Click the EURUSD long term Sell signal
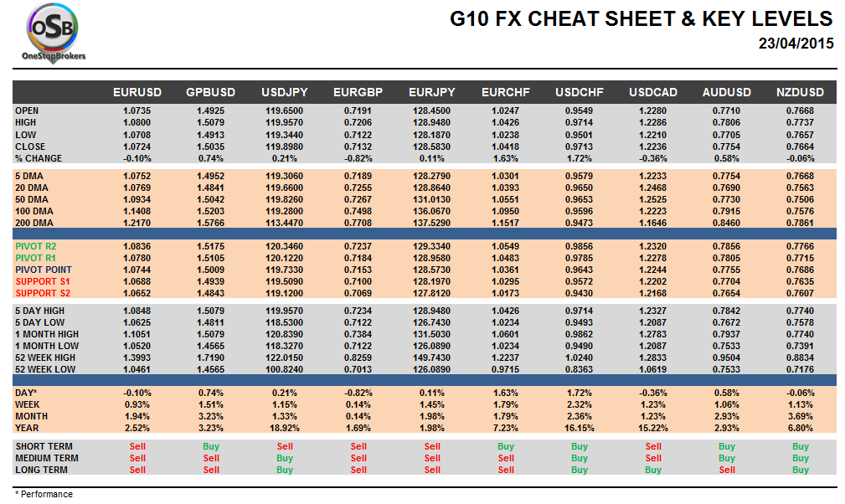Viewport: 845px width, 504px height. [137, 471]
